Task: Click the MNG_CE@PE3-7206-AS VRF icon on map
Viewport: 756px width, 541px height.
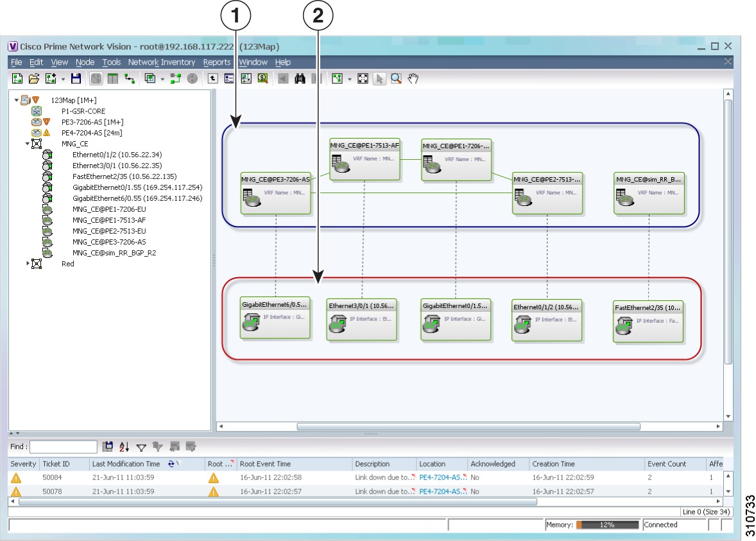Action: 252,198
